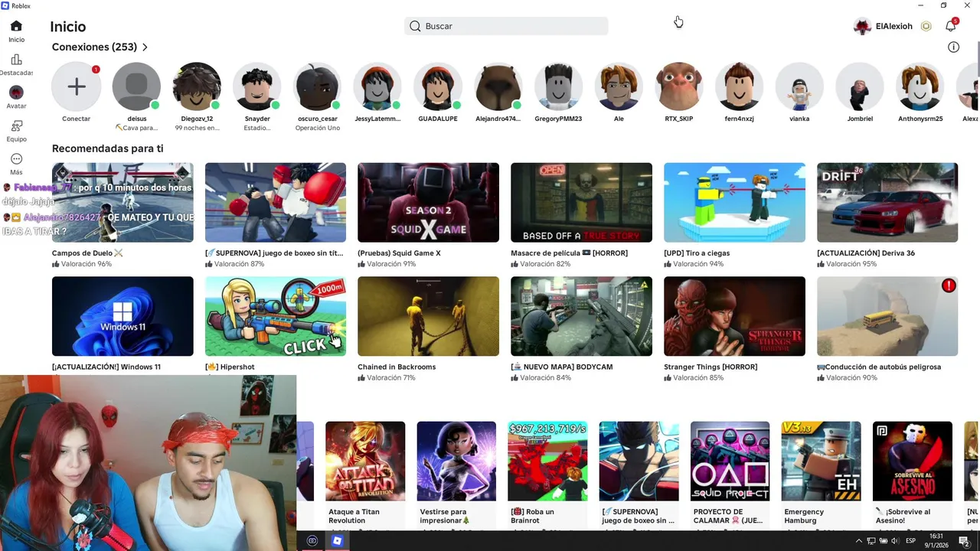Image resolution: width=980 pixels, height=551 pixels.
Task: Open the ESP language indicator
Action: [911, 541]
